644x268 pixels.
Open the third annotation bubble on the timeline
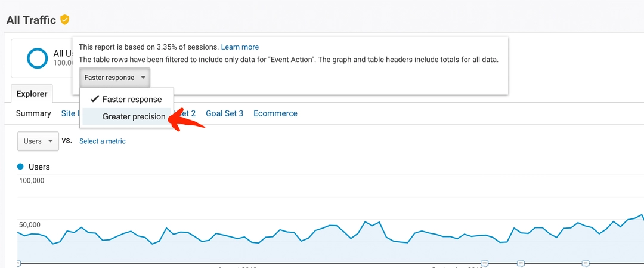521,263
